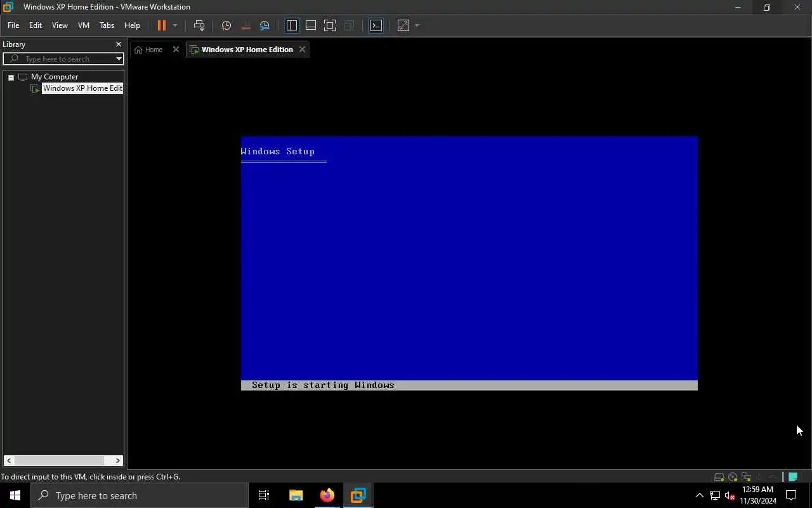Open Task View on the taskbar
Screen dimensions: 812x508
click(x=264, y=495)
